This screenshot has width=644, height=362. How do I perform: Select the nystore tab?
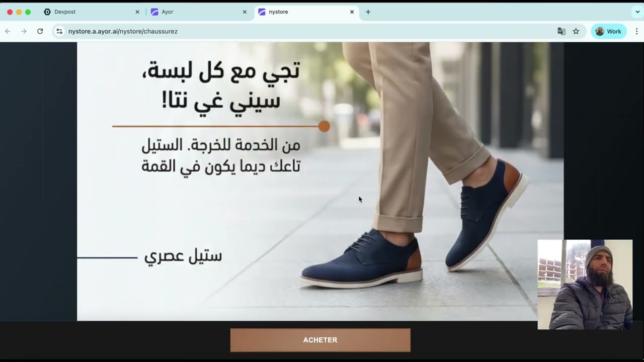306,12
